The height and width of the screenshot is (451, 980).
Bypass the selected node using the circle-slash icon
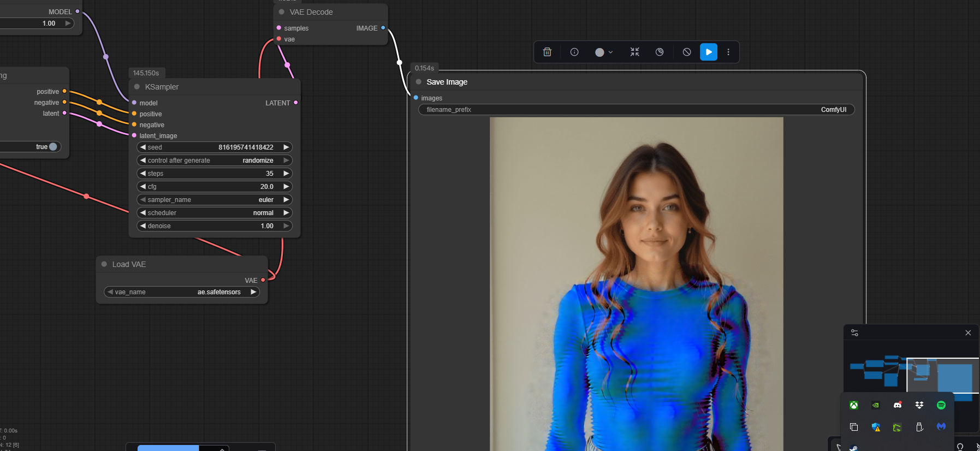687,52
